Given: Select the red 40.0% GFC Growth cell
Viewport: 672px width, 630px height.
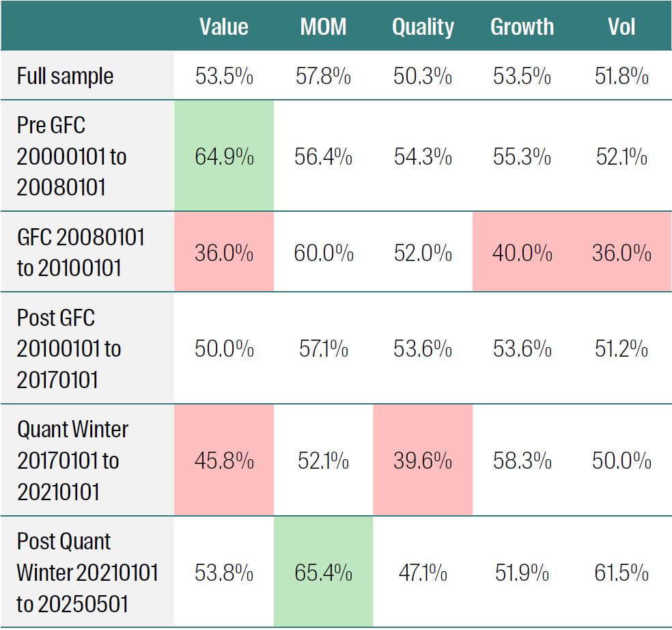Looking at the screenshot, I should click(522, 253).
